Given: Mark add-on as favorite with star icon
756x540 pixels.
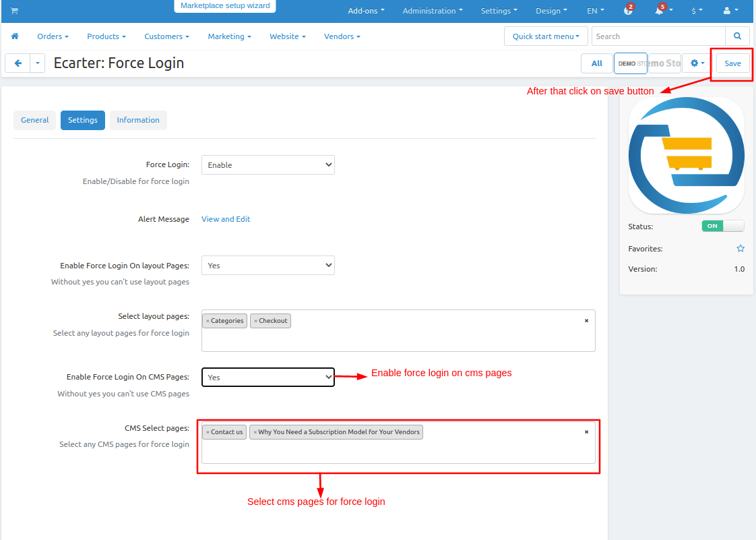Looking at the screenshot, I should pyautogui.click(x=741, y=249).
